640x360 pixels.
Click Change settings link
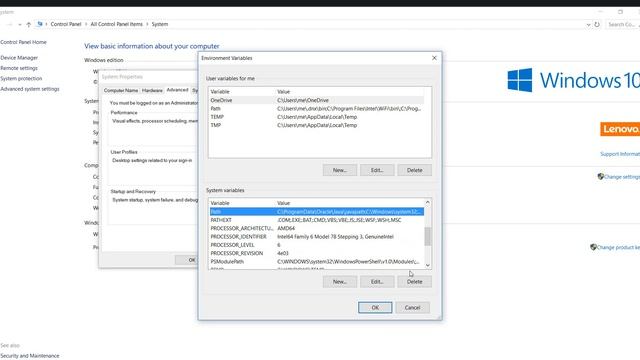tap(622, 177)
